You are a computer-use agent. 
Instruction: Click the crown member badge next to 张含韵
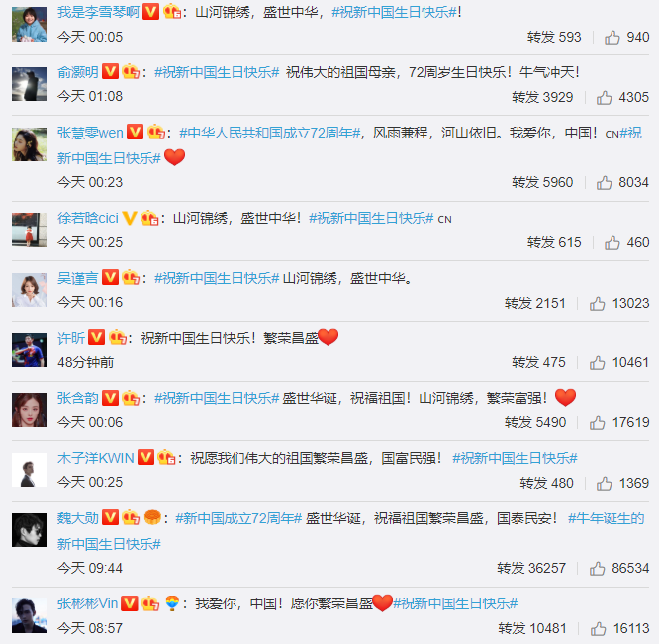click(131, 398)
